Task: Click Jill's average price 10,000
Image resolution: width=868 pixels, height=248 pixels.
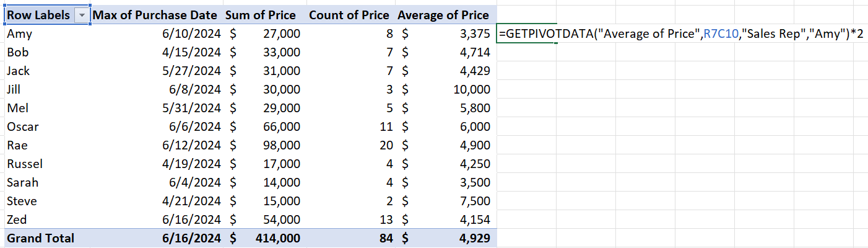Action: [471, 90]
